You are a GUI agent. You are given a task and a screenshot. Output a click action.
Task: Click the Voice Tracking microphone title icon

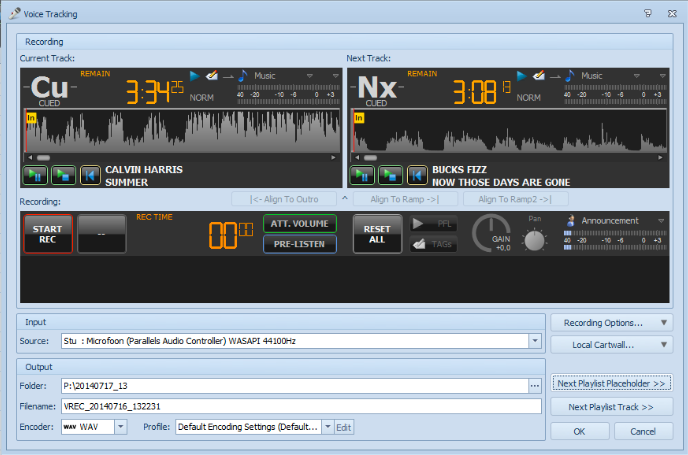pyautogui.click(x=15, y=14)
